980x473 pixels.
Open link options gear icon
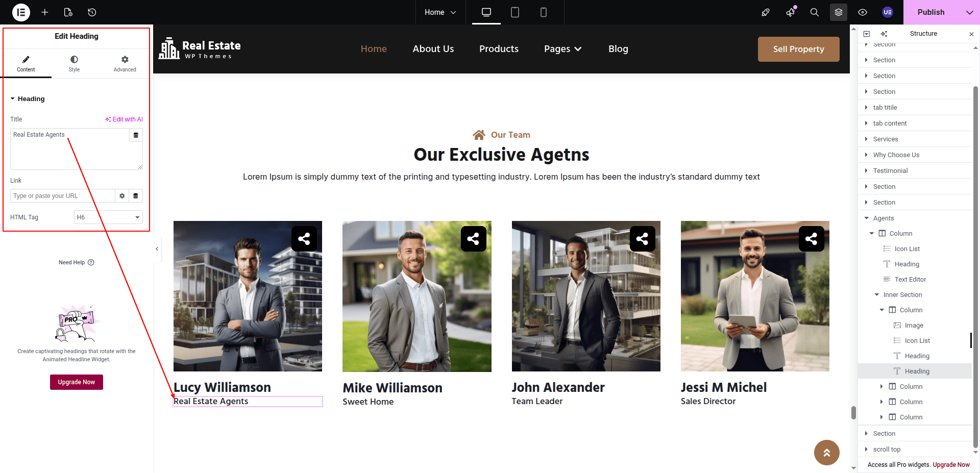tap(122, 196)
